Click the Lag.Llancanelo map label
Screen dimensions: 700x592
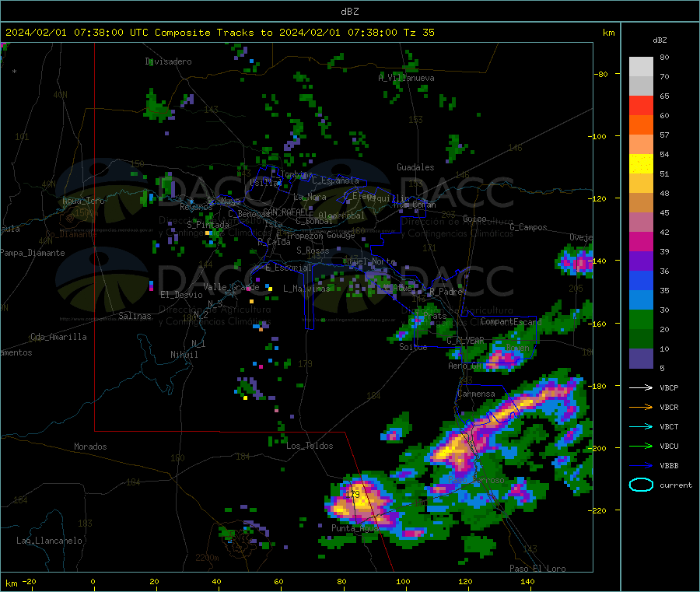point(49,541)
